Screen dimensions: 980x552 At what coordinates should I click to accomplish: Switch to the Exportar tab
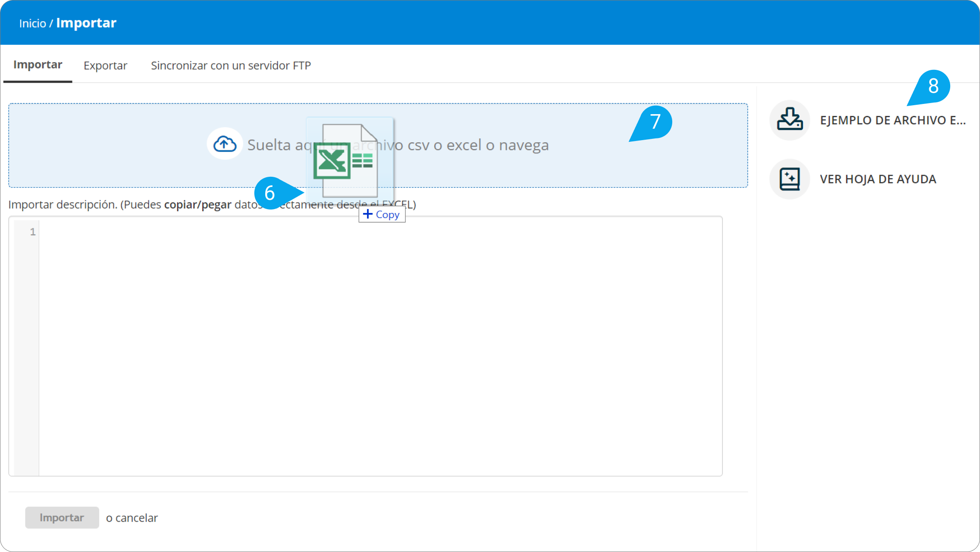pyautogui.click(x=105, y=65)
